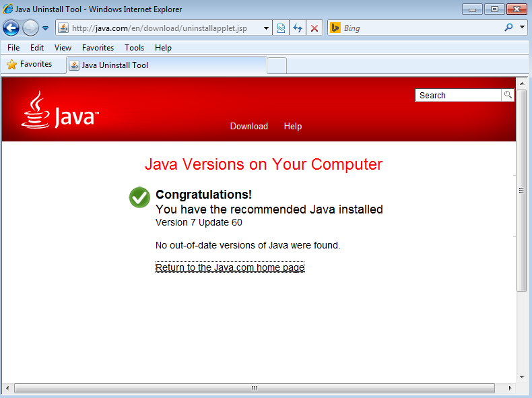The width and height of the screenshot is (532, 398).
Task: Expand the address bar history dropdown
Action: click(x=267, y=28)
